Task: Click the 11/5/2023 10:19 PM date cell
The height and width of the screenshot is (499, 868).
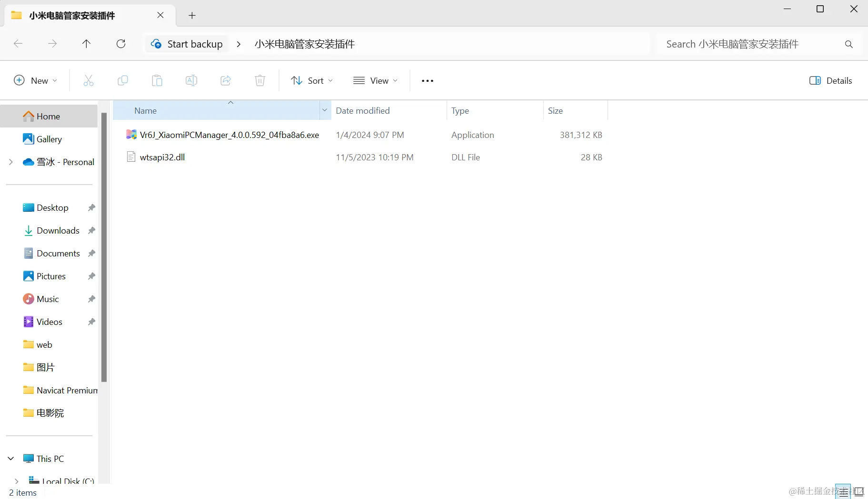Action: (x=375, y=157)
